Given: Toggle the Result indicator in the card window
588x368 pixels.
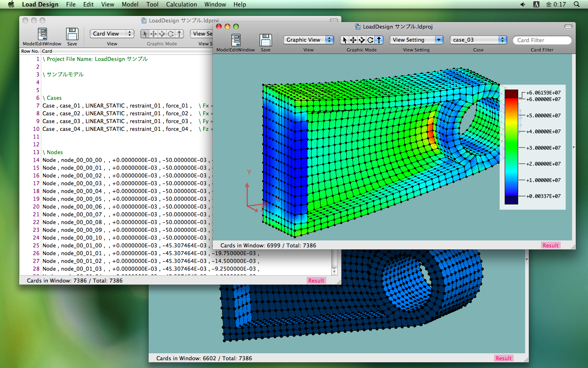Looking at the screenshot, I should pyautogui.click(x=316, y=280).
